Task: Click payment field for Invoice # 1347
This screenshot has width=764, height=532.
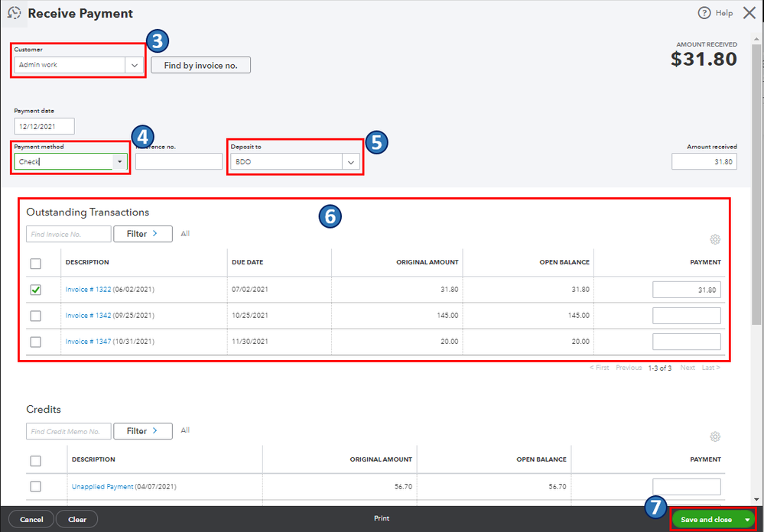Action: (687, 342)
